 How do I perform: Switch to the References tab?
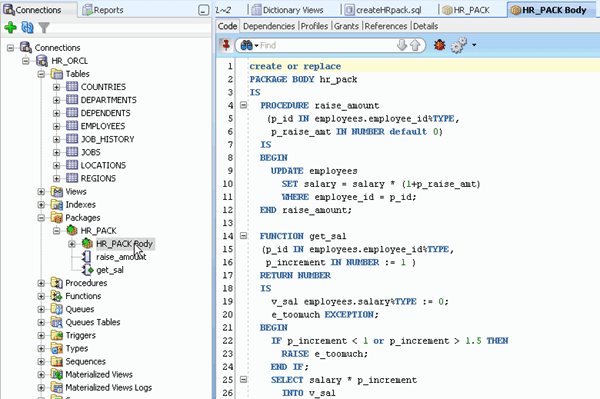point(386,26)
